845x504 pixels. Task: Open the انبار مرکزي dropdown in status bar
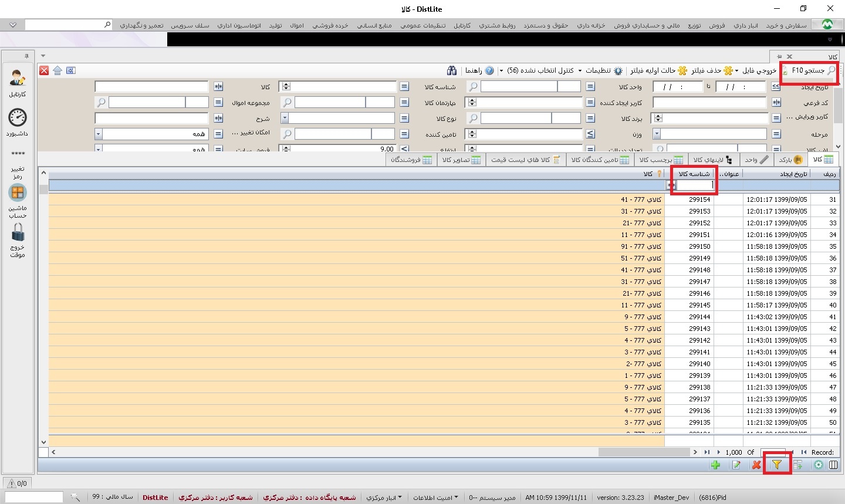[384, 498]
